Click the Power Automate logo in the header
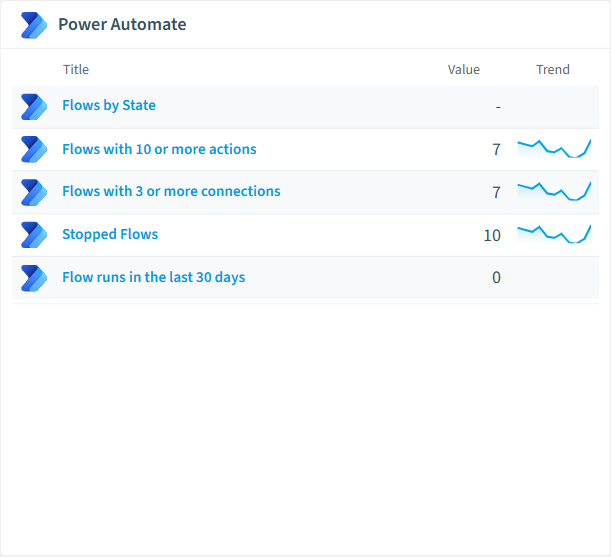 [34, 25]
